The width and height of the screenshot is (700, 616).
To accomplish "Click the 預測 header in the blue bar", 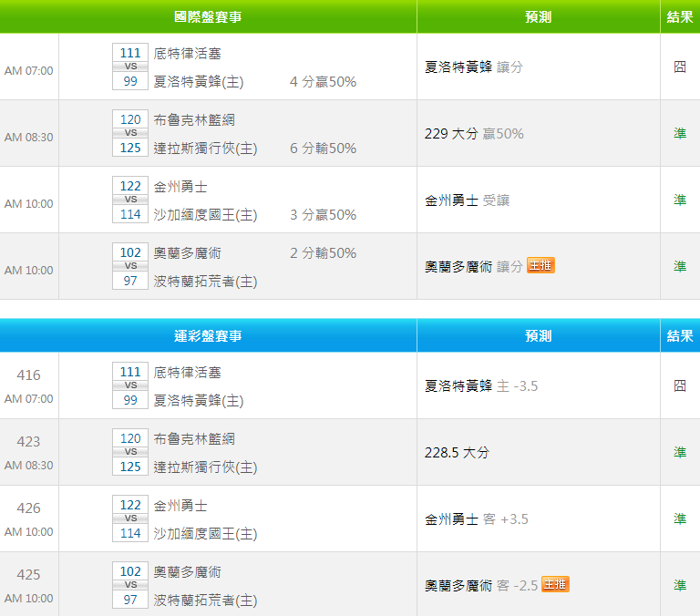I will coord(539,335).
